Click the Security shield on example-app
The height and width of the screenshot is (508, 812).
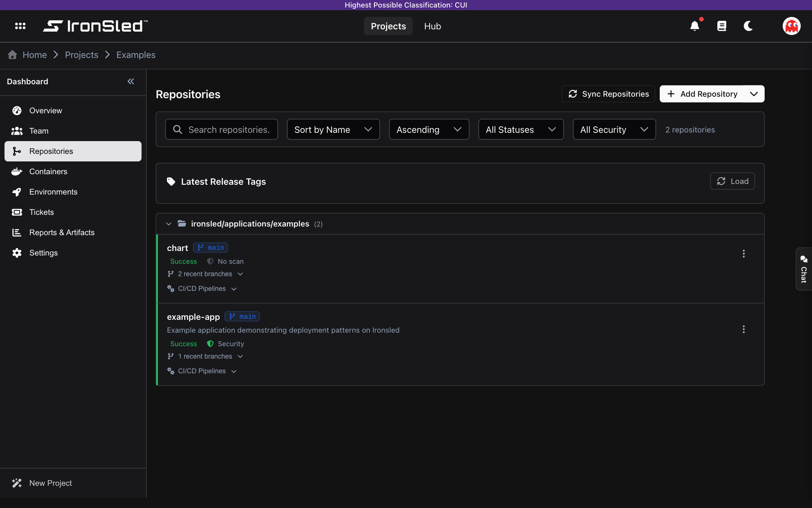pyautogui.click(x=210, y=344)
